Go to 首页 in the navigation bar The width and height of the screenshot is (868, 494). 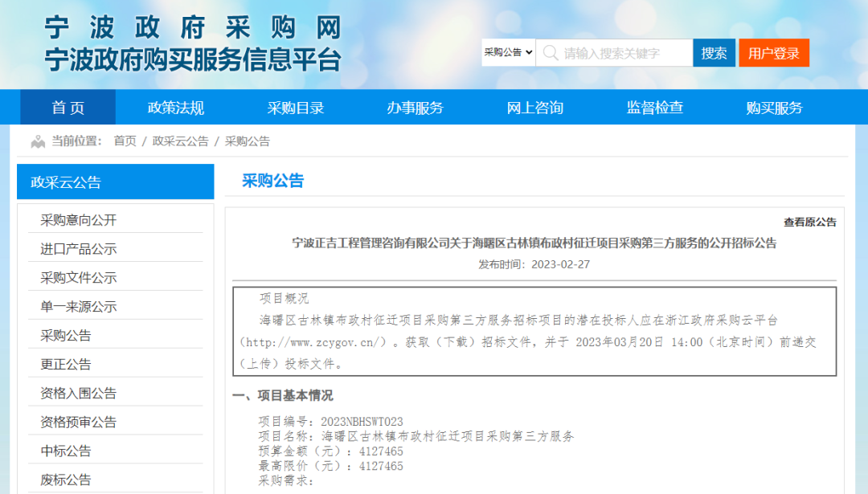coord(68,108)
